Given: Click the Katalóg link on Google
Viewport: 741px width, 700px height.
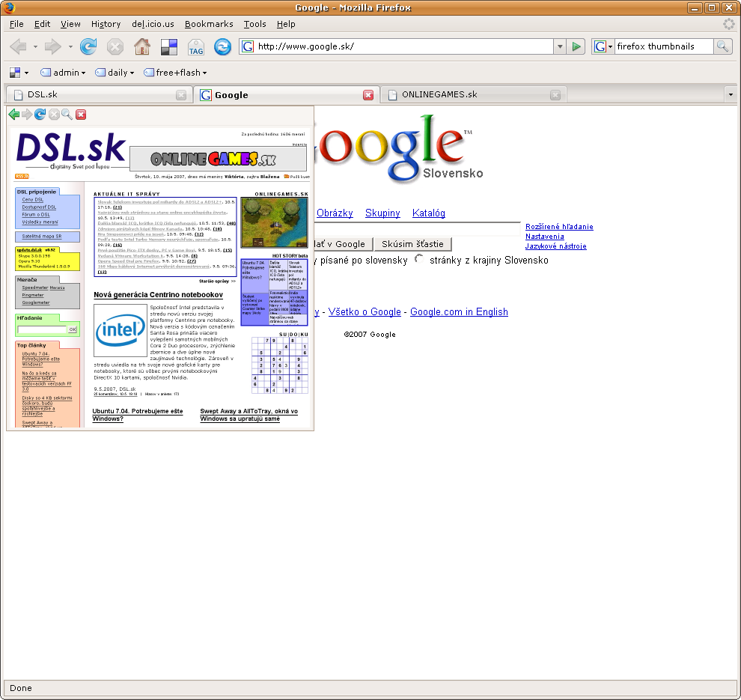Looking at the screenshot, I should pos(429,213).
